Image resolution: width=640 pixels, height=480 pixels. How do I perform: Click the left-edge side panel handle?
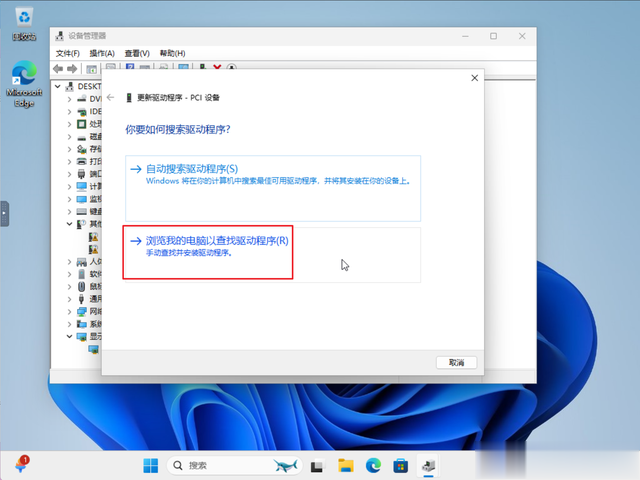(4, 213)
